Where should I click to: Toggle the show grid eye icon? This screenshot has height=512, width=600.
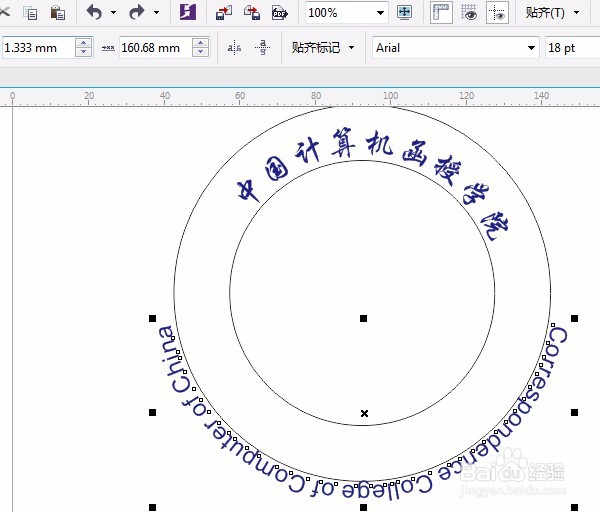pyautogui.click(x=469, y=13)
